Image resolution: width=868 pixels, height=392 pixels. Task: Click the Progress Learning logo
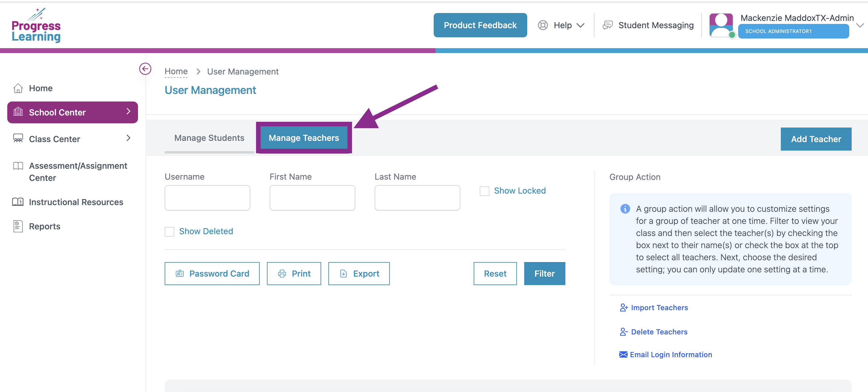[36, 25]
